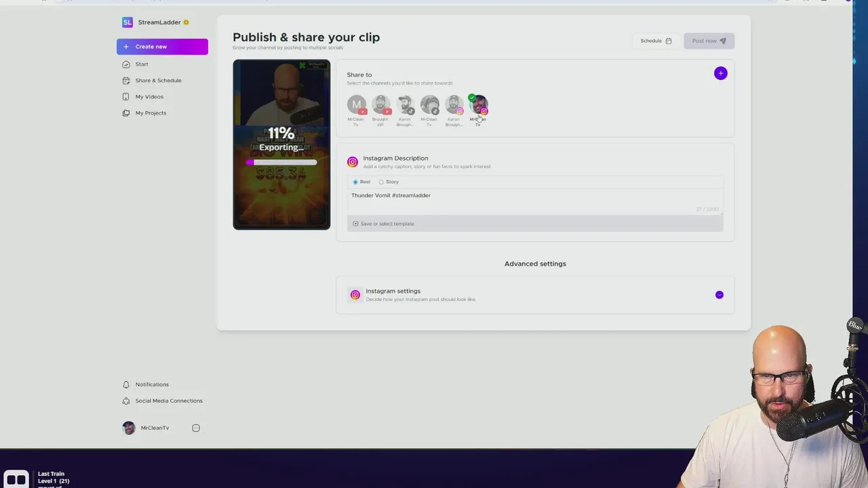The height and width of the screenshot is (488, 868).
Task: Open Notifications
Action: [152, 384]
